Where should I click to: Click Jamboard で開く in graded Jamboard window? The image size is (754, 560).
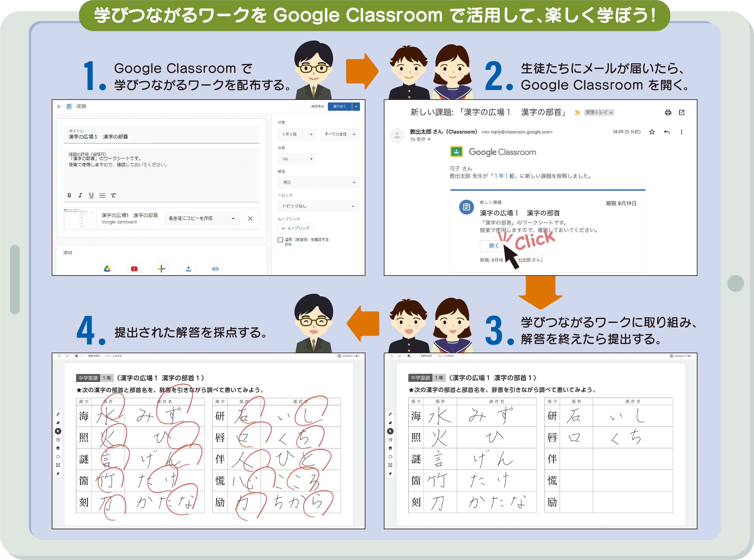[x=349, y=356]
